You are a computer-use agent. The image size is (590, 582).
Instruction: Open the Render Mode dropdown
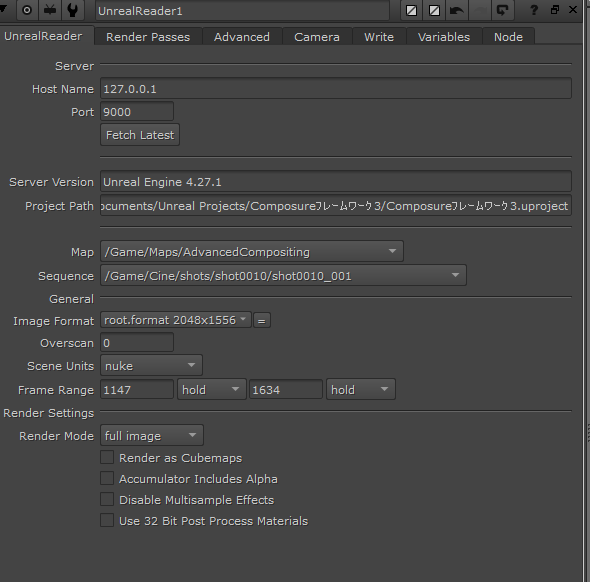coord(152,435)
